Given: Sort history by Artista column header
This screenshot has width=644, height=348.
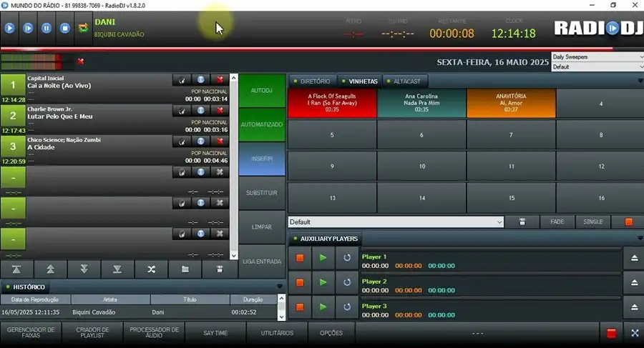Looking at the screenshot, I should click(x=110, y=299).
